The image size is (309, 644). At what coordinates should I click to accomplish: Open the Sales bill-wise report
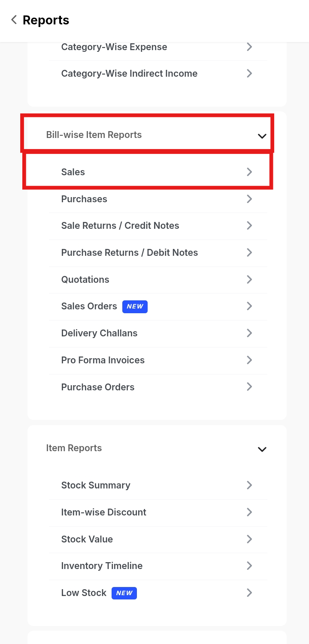tap(73, 172)
